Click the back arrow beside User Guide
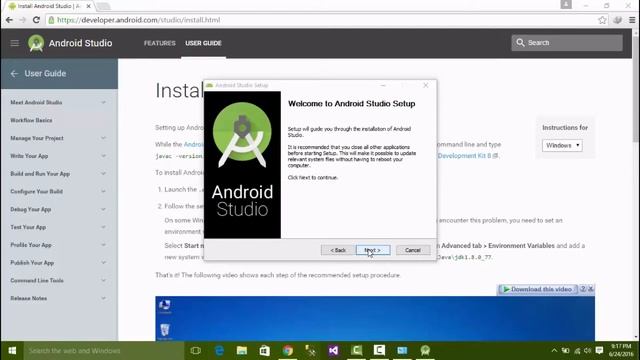Viewport: 640px width, 360px height. [x=14, y=73]
